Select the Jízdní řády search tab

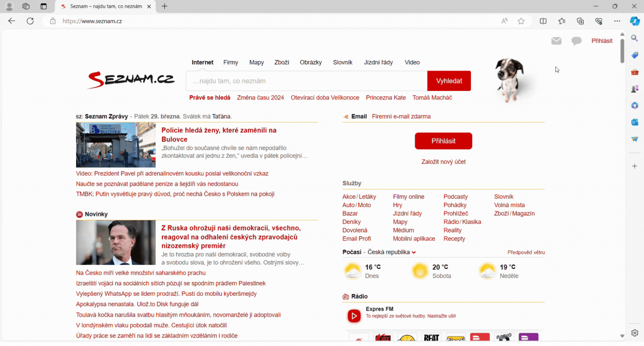(x=378, y=62)
